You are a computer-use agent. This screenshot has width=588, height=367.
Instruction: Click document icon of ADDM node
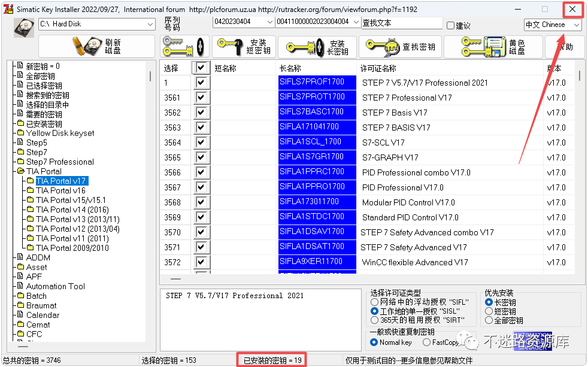click(x=20, y=257)
